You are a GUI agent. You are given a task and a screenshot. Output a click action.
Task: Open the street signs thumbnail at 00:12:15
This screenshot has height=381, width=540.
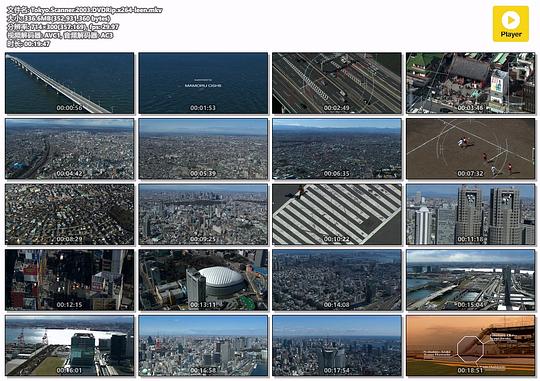pos(70,280)
